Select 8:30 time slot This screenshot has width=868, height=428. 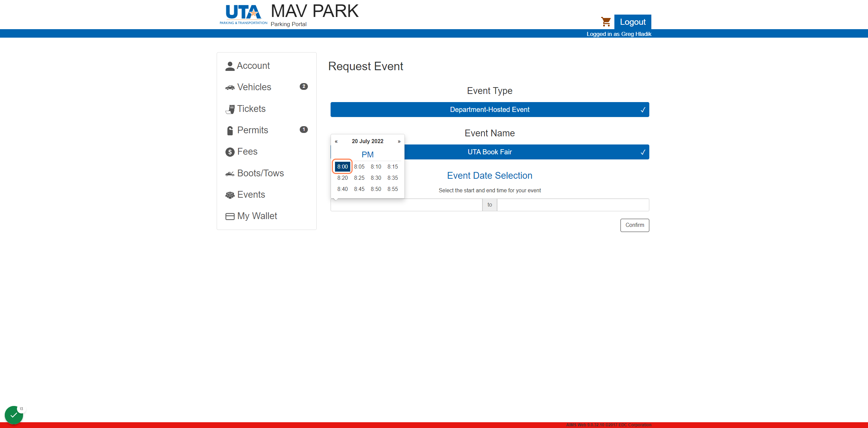point(376,178)
